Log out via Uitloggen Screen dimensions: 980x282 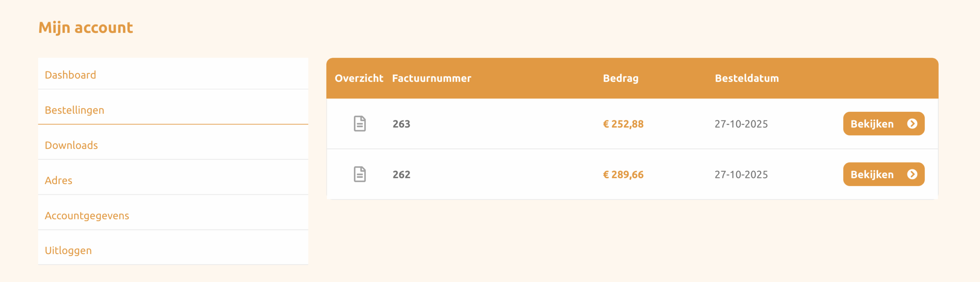[68, 251]
